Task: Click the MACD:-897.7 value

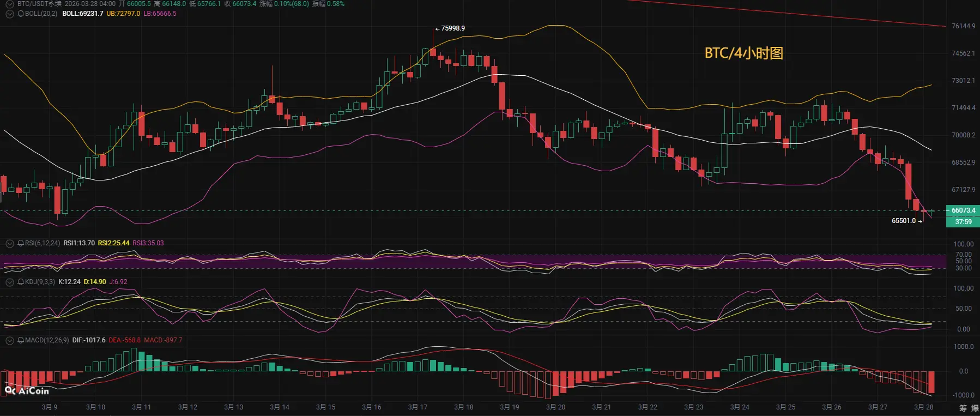Action: 164,340
